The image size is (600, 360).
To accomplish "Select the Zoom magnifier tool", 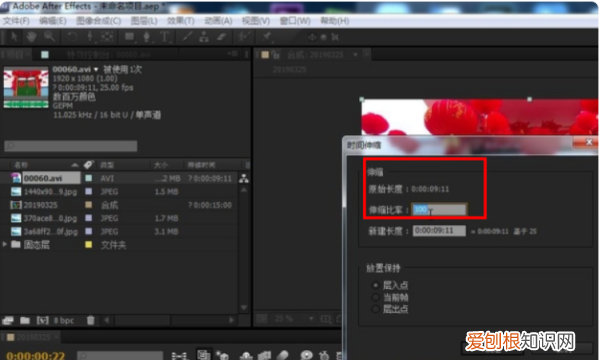I will [49, 37].
